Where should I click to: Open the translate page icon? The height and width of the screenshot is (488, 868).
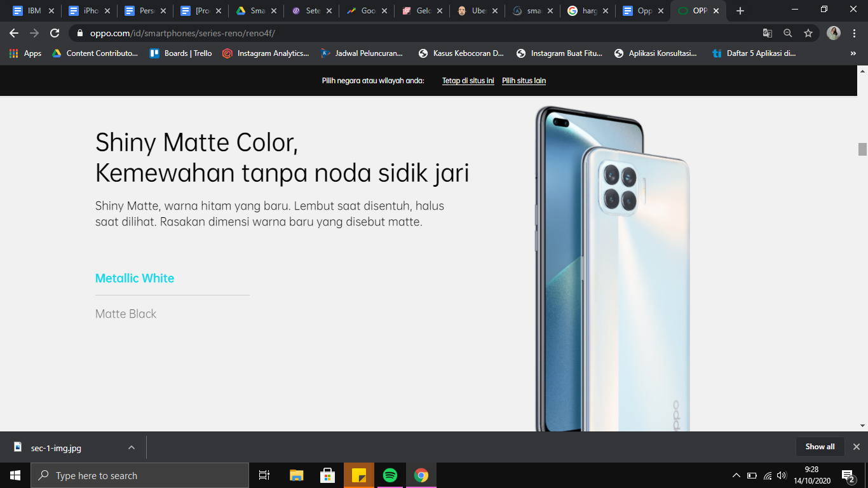(768, 33)
